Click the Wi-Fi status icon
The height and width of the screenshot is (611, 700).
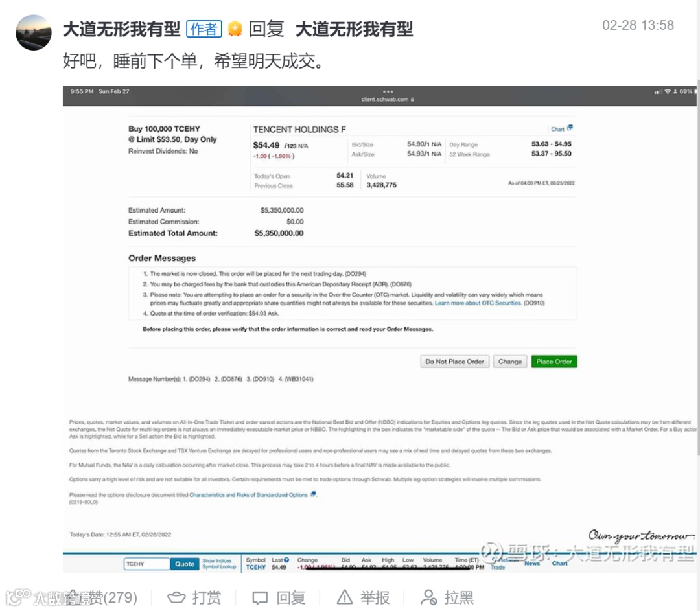pos(668,91)
